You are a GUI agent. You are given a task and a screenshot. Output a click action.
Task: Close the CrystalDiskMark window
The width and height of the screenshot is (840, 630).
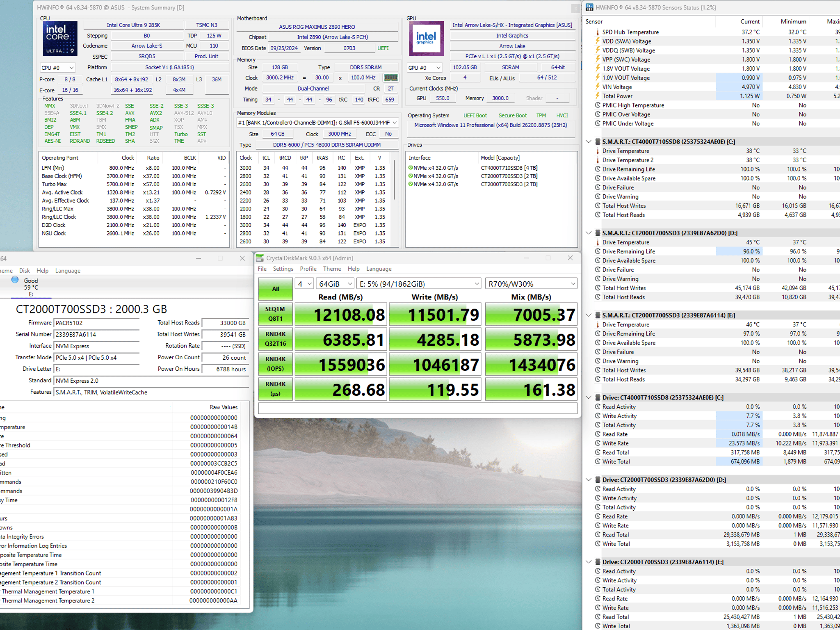click(570, 258)
